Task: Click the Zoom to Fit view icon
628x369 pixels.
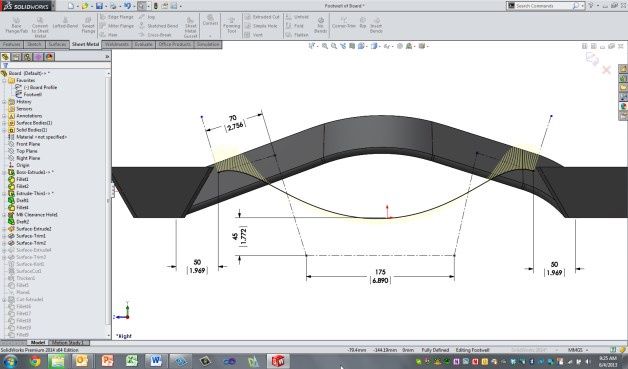Action: pyautogui.click(x=325, y=46)
